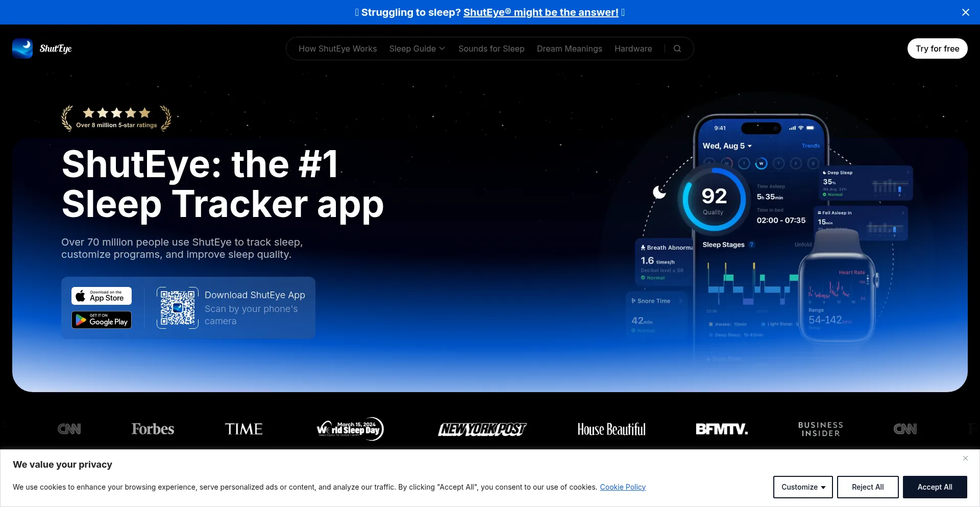Image resolution: width=980 pixels, height=507 pixels.
Task: Click the Breath Abnormal card
Action: click(665, 262)
